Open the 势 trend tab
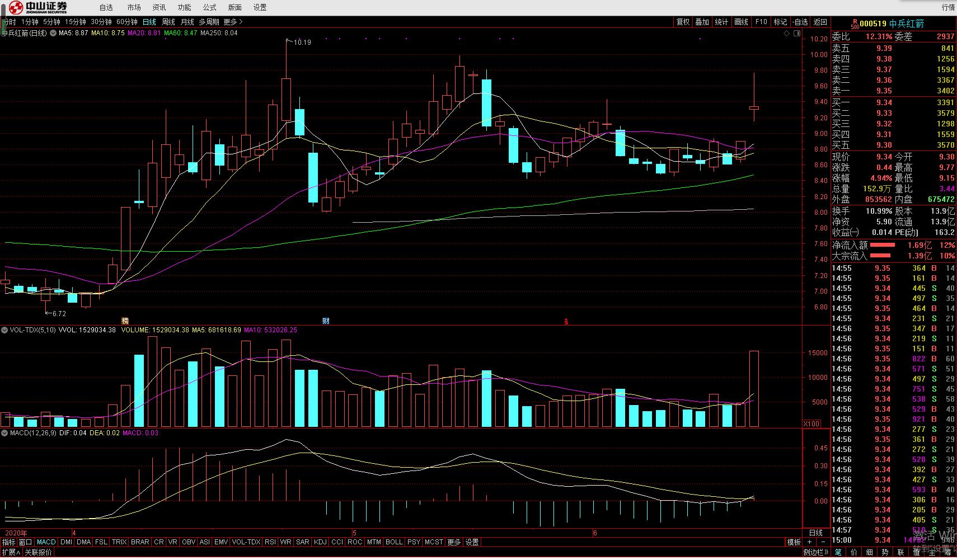The height and width of the screenshot is (560, 957). [x=885, y=552]
